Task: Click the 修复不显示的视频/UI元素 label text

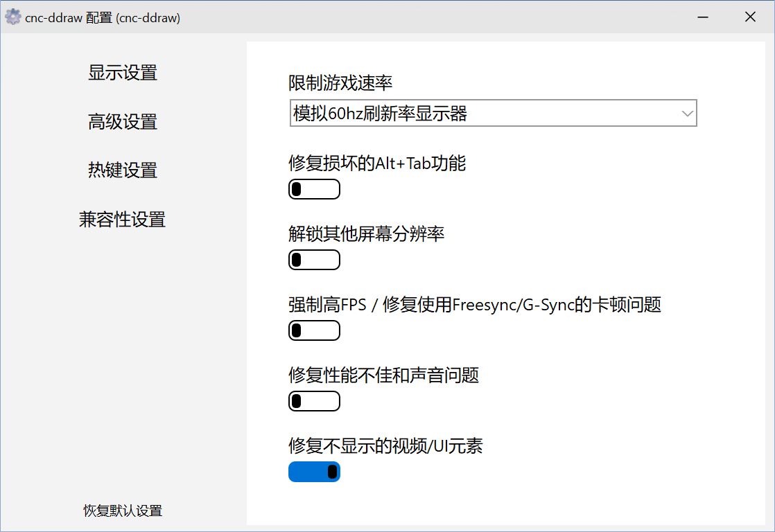Action: tap(385, 446)
